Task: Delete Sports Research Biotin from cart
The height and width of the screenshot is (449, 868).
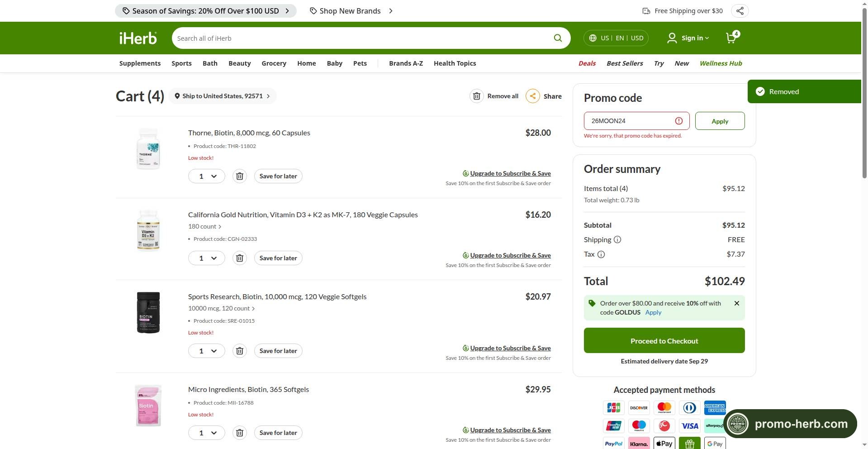Action: tap(240, 351)
